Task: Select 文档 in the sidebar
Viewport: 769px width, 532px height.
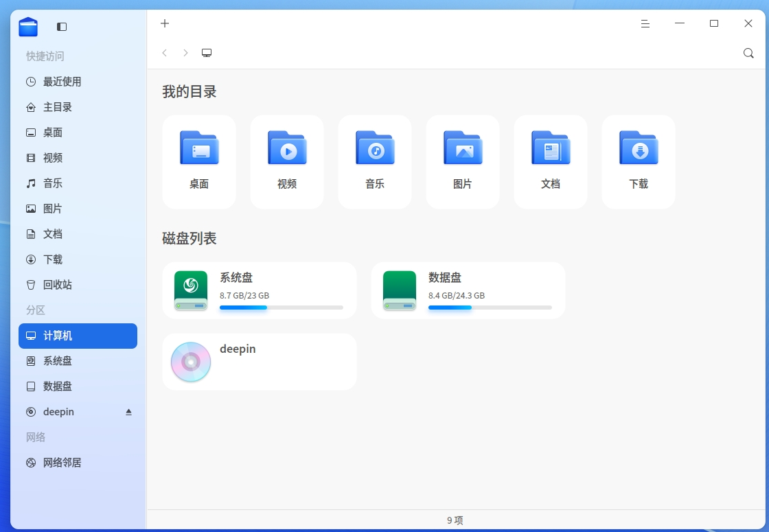Action: (x=78, y=234)
